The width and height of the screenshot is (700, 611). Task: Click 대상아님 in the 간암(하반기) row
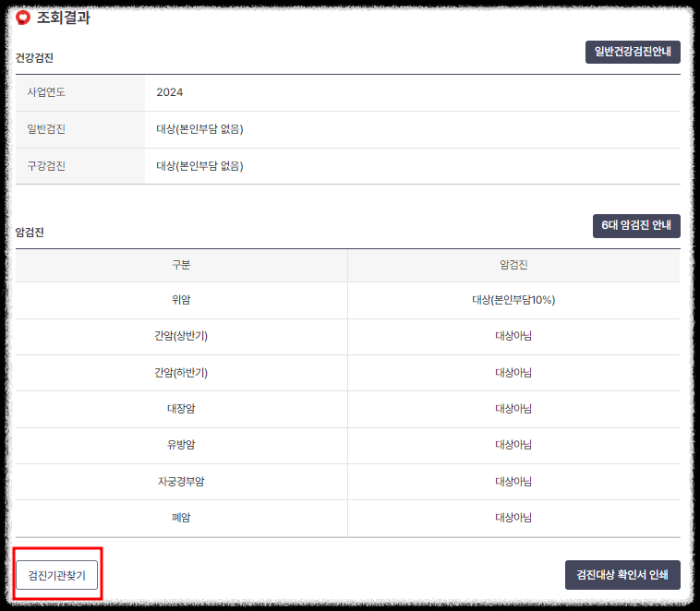coord(513,373)
